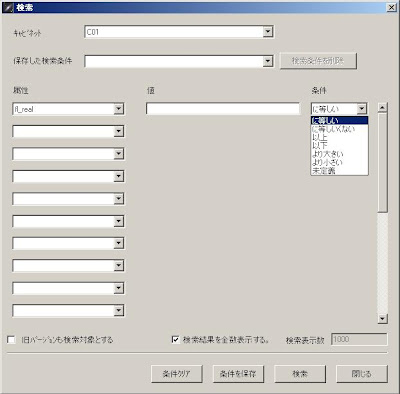Choose より大きい from the condition list
This screenshot has width=400, height=394.
coord(339,154)
